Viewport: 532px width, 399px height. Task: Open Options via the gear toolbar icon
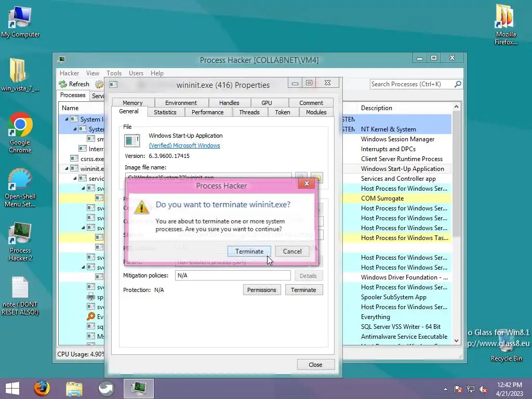click(x=99, y=84)
